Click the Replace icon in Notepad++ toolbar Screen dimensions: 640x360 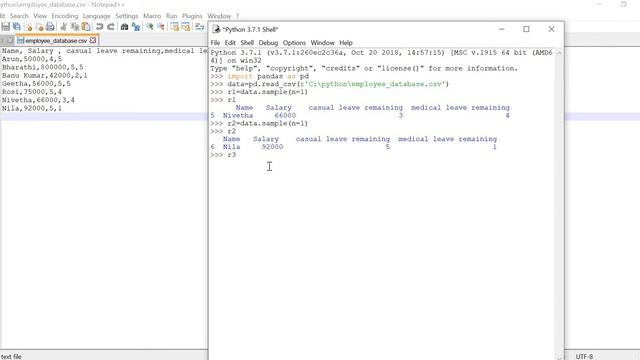(x=136, y=27)
